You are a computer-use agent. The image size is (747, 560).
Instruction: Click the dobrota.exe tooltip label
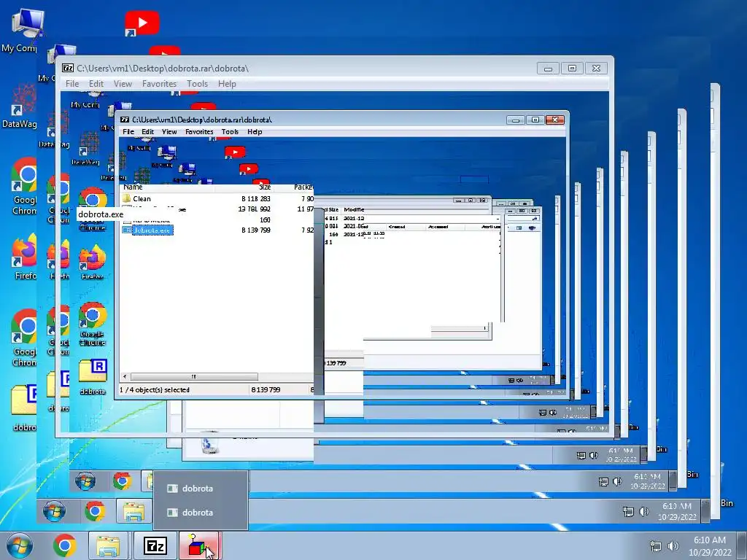[x=101, y=214]
